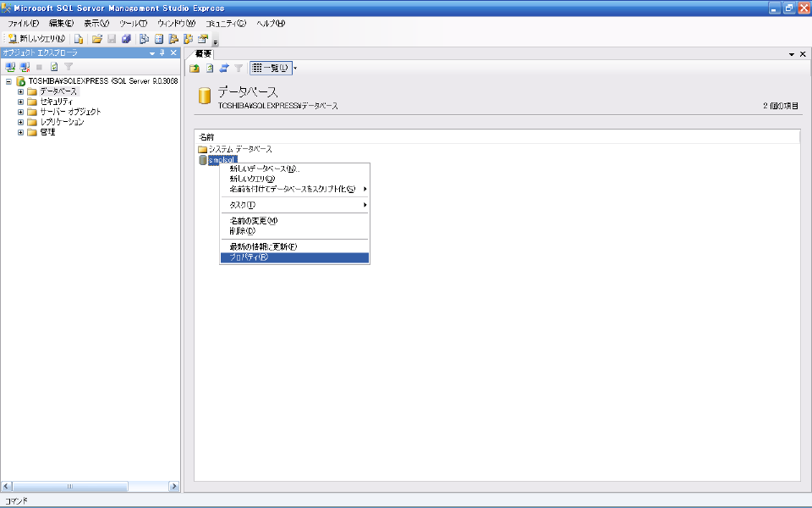
Task: Close the 概要 summary tab
Action: tap(803, 54)
